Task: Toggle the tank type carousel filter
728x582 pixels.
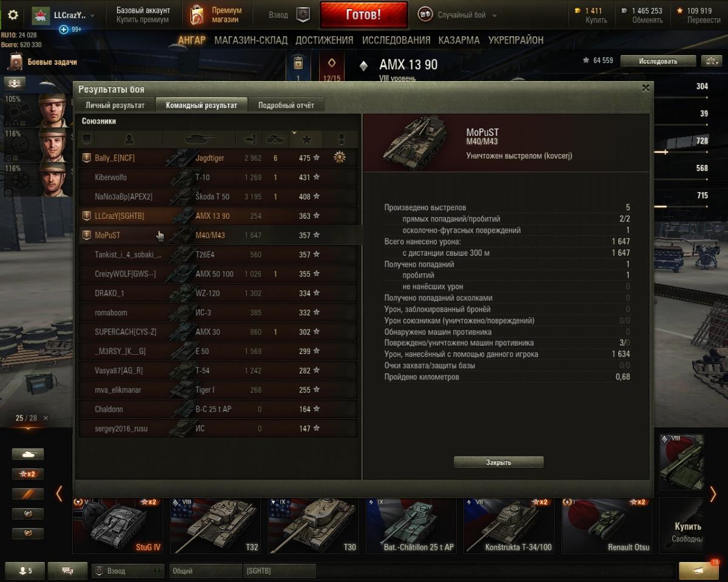Action: coord(28,454)
